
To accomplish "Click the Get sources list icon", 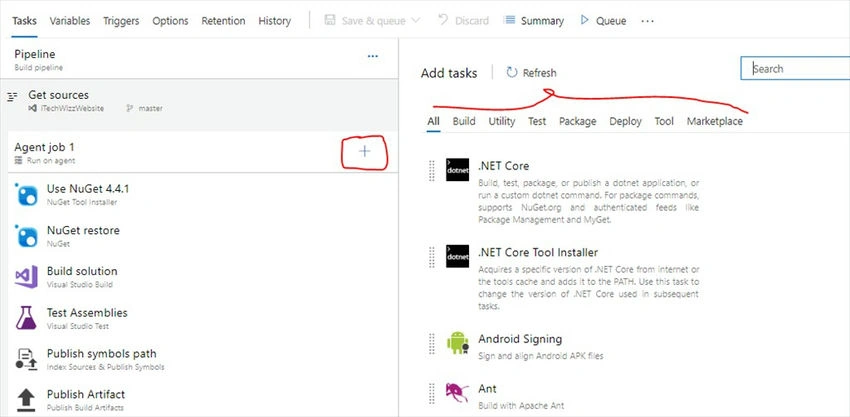I will click(12, 97).
